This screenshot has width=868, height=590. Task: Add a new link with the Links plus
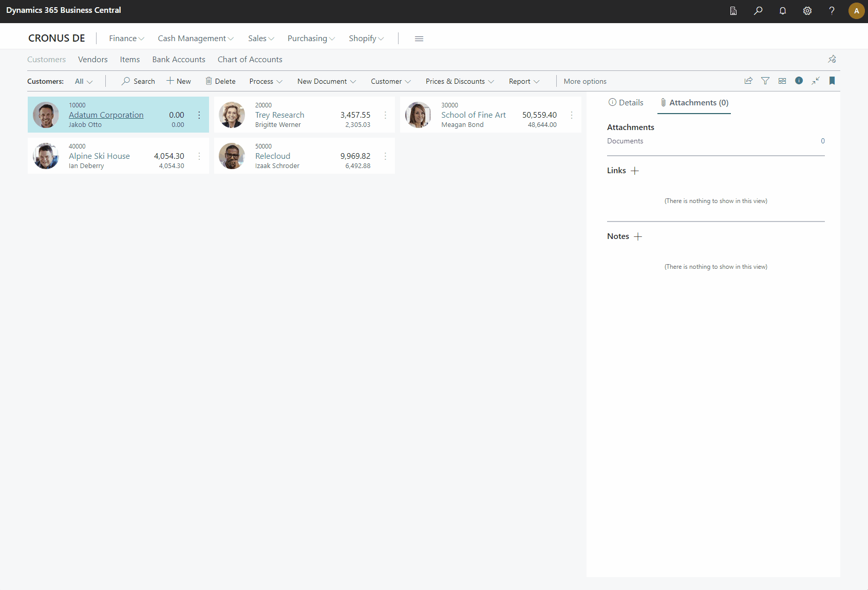[x=635, y=171]
